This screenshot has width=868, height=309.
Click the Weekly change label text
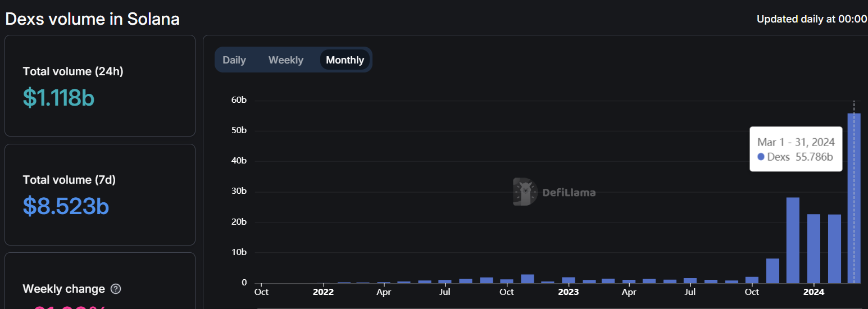tap(63, 289)
